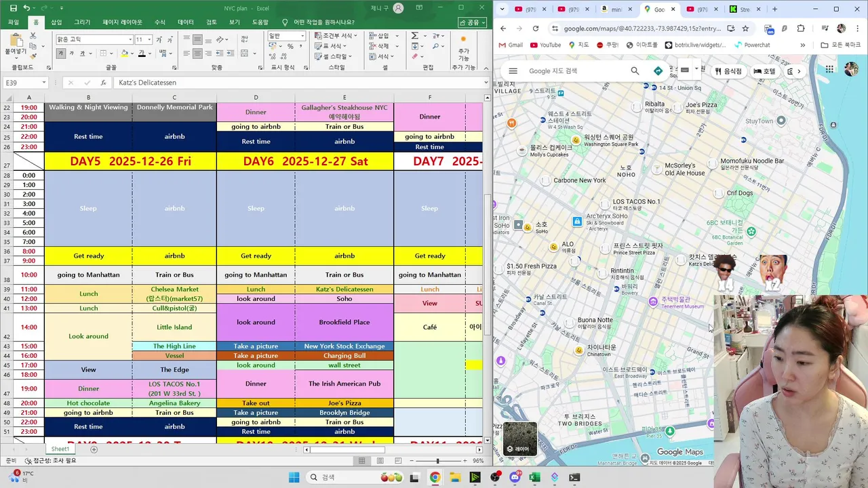Image resolution: width=868 pixels, height=488 pixels.
Task: Click the Google Maps search box
Action: tap(576, 71)
